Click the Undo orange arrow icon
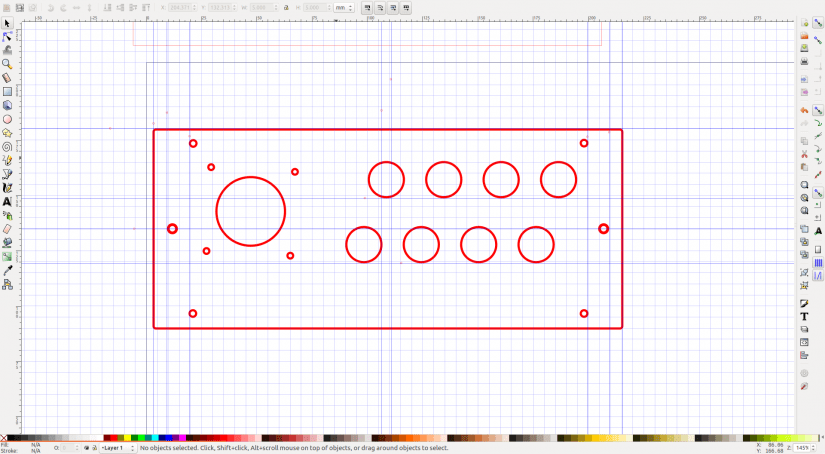 coord(804,110)
